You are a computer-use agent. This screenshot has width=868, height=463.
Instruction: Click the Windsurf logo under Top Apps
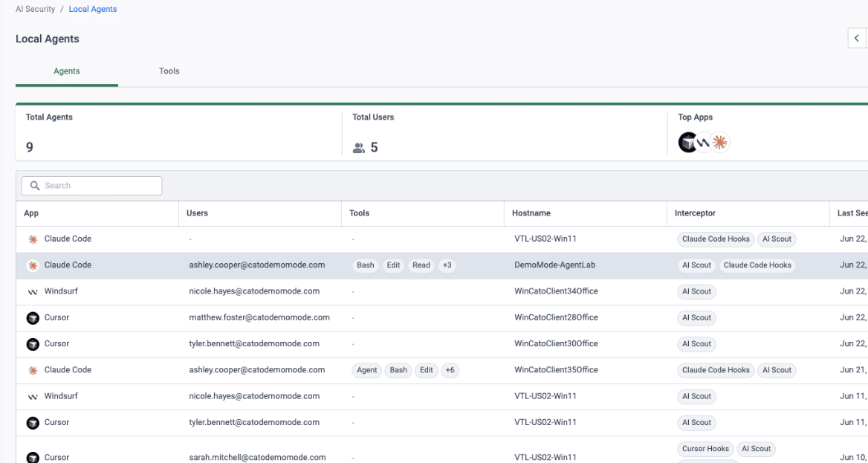(x=704, y=143)
